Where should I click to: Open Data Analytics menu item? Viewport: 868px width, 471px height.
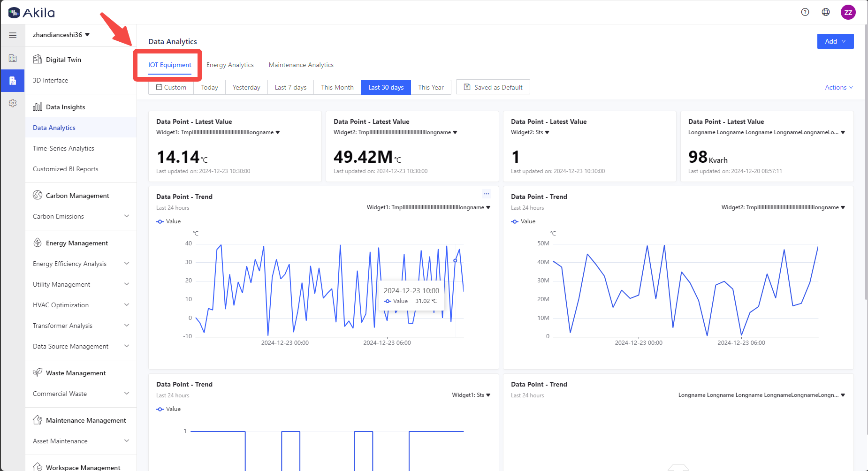81,128
